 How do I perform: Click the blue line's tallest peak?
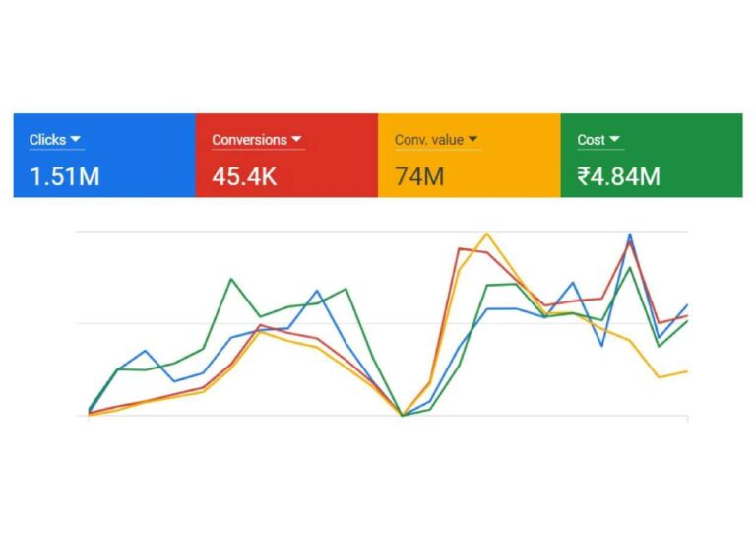[x=630, y=234]
